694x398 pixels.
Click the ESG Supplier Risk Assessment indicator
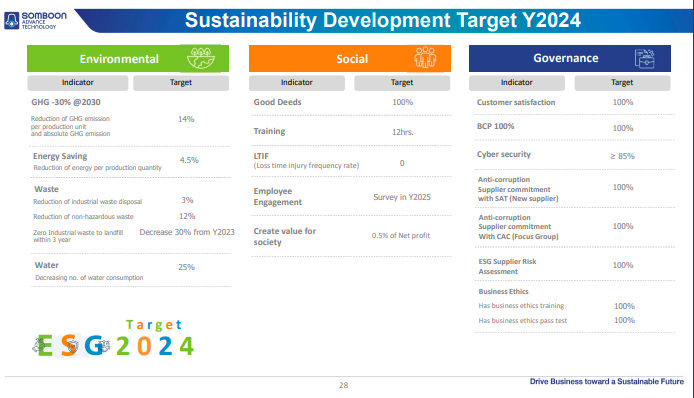pos(507,267)
